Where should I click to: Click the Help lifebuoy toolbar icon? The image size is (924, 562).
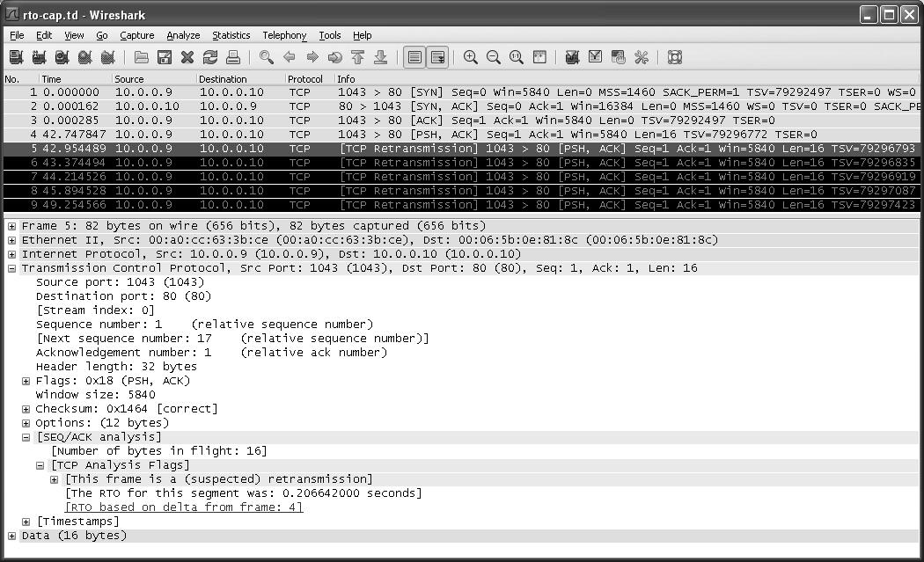point(675,58)
